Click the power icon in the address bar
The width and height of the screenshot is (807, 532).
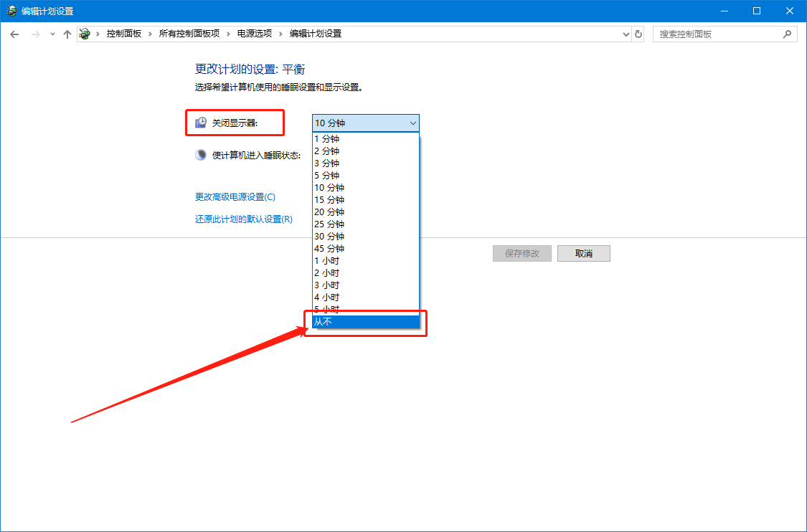pyautogui.click(x=84, y=33)
